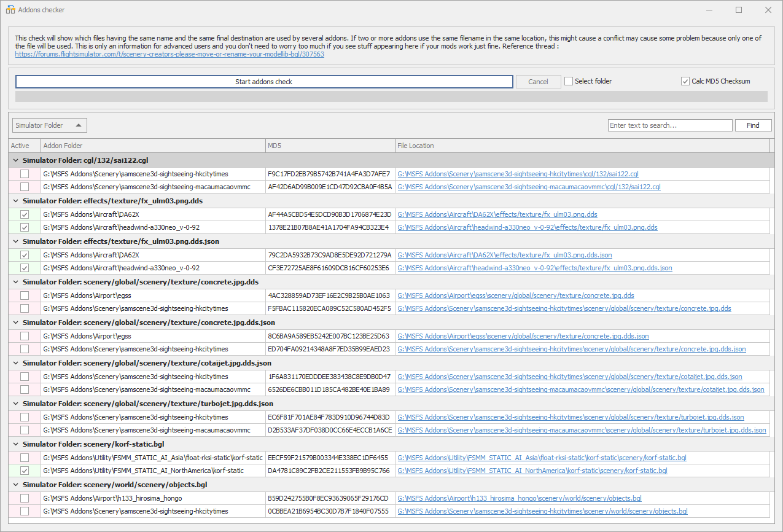This screenshot has width=783, height=532.
Task: Toggle Active checkbox for DA62X fx_ulm03.png.dds row
Action: point(25,214)
